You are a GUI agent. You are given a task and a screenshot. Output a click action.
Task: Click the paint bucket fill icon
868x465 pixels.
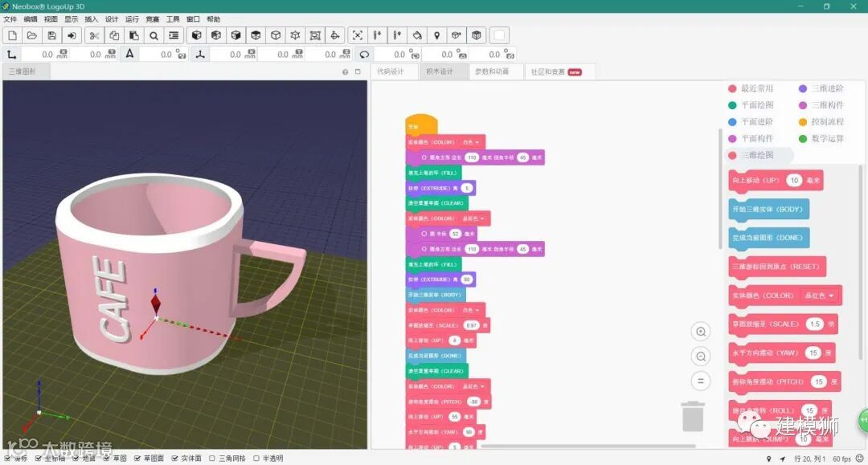[417, 35]
